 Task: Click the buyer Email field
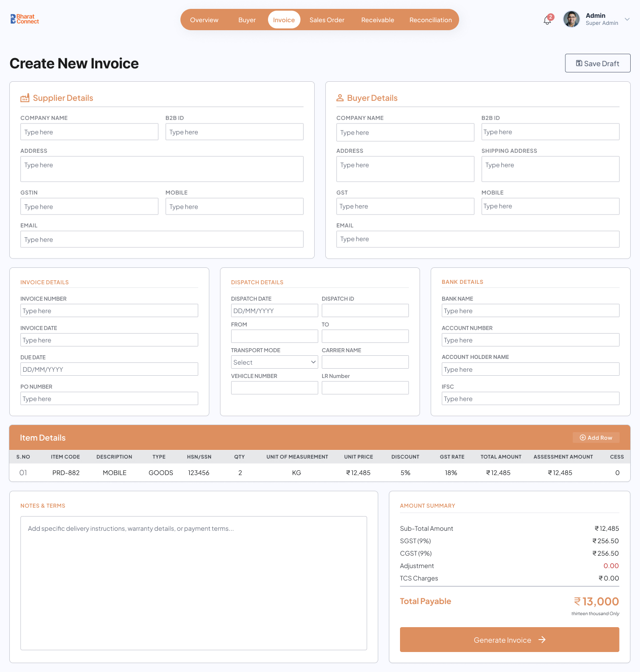click(478, 239)
